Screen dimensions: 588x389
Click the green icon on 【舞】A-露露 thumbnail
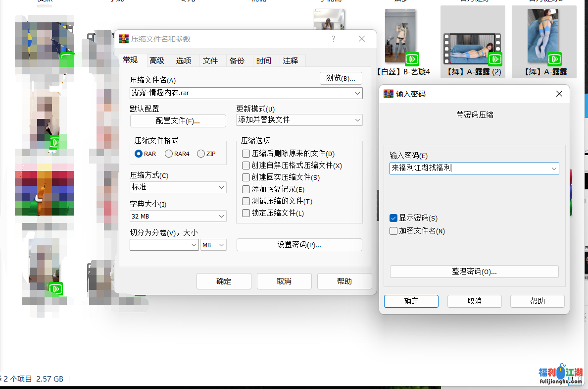554,59
